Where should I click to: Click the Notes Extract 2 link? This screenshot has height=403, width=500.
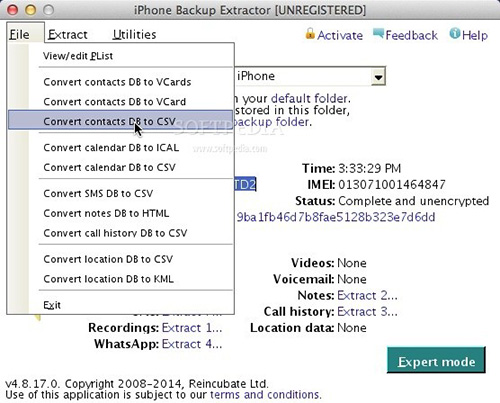click(367, 295)
